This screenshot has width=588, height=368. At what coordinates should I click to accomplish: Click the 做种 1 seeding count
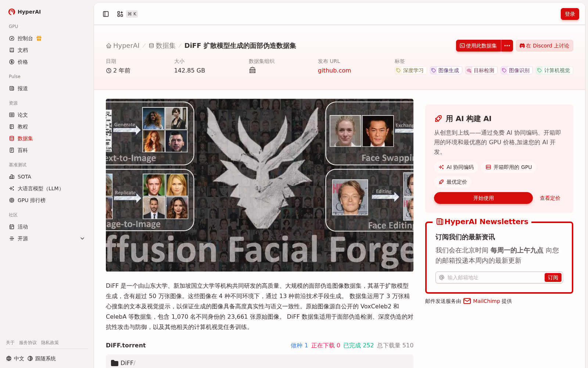pyautogui.click(x=299, y=345)
